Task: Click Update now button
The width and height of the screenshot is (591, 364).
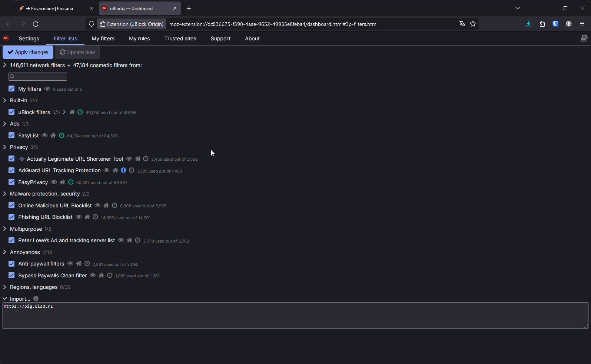Action: (x=77, y=52)
